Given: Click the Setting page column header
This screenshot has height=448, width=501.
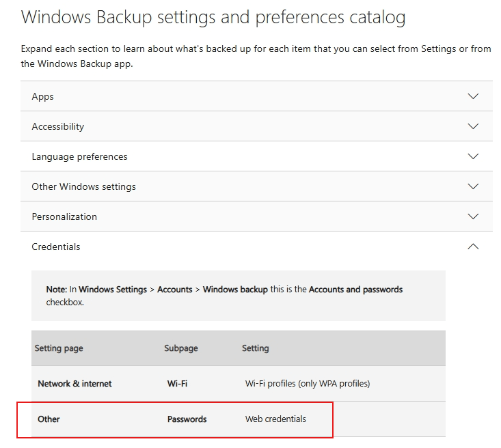Looking at the screenshot, I should [x=59, y=348].
